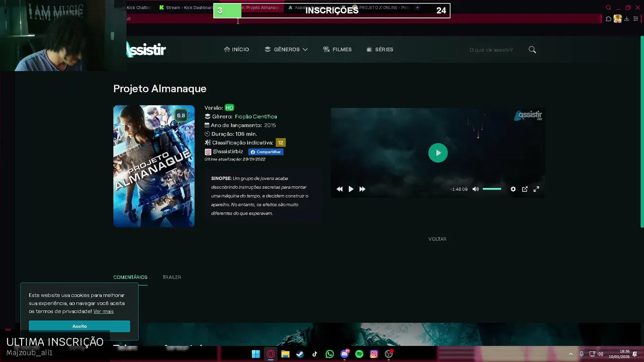Click the browser profile avatar icon
This screenshot has width=644, height=362.
[617, 19]
